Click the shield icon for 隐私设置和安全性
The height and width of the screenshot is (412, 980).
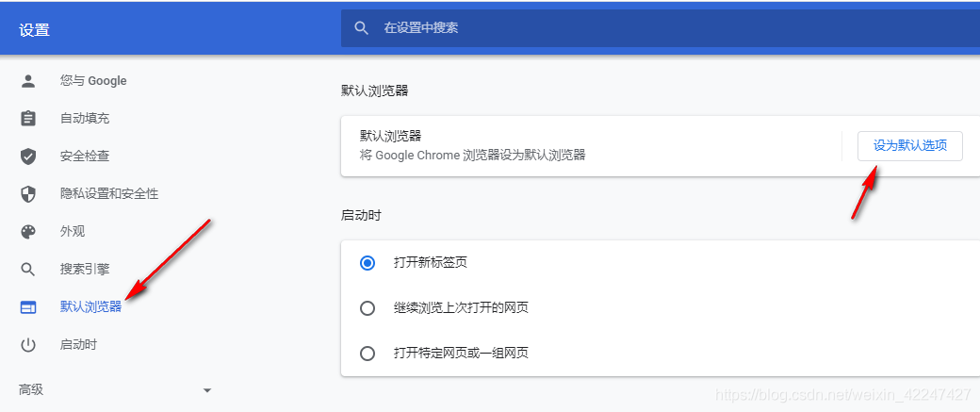28,194
